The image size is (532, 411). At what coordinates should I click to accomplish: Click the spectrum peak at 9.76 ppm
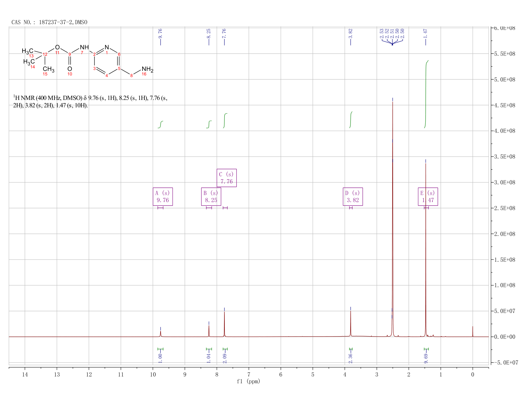coord(161,334)
